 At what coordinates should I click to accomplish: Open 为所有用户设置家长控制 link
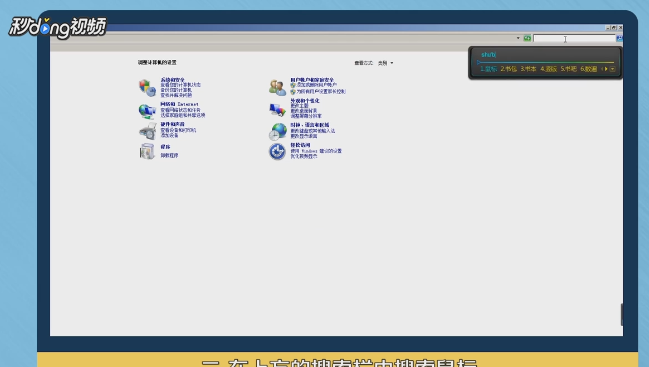click(x=321, y=91)
